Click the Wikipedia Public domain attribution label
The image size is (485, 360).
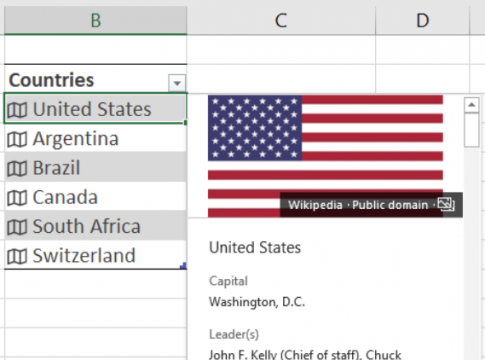[358, 205]
